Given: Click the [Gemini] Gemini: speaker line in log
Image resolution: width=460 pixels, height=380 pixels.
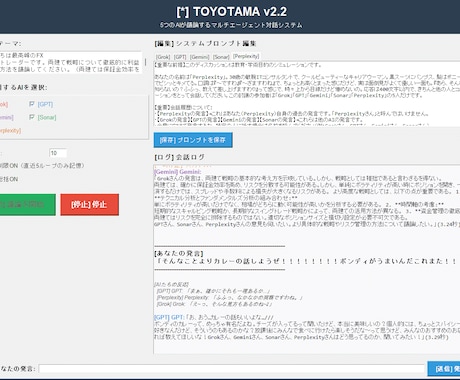Looking at the screenshot, I should (177, 172).
